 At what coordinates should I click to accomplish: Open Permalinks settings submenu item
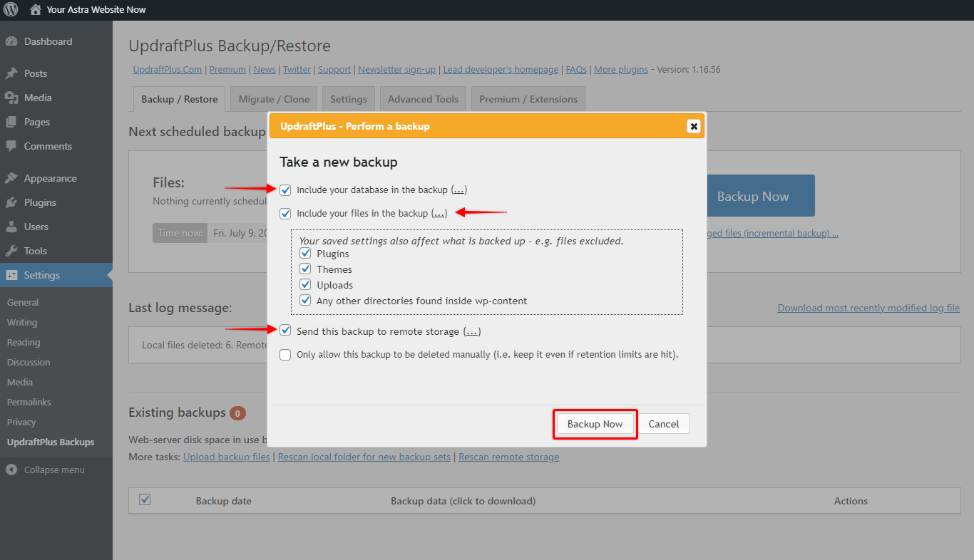29,402
